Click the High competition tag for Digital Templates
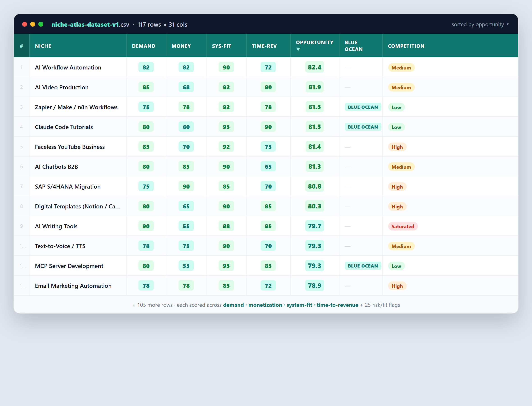The width and height of the screenshot is (532, 406). tap(397, 207)
